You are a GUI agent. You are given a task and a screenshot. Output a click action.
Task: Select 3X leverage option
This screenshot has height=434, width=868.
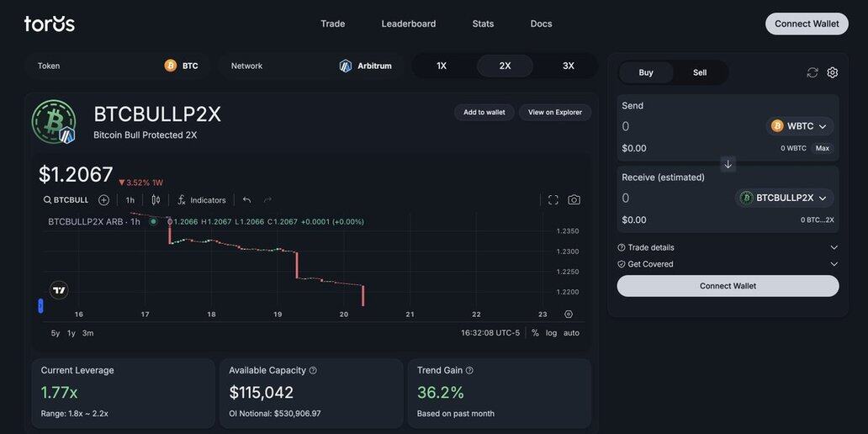pyautogui.click(x=569, y=66)
